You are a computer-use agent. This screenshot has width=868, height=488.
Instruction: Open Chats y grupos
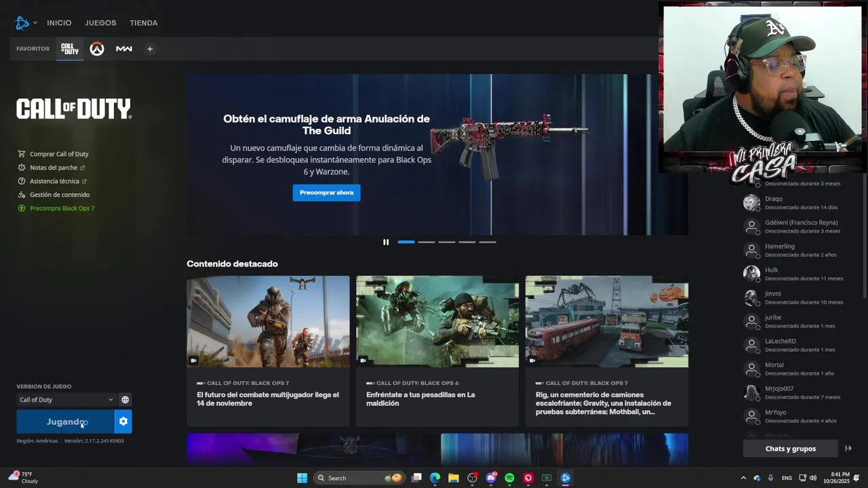point(790,449)
